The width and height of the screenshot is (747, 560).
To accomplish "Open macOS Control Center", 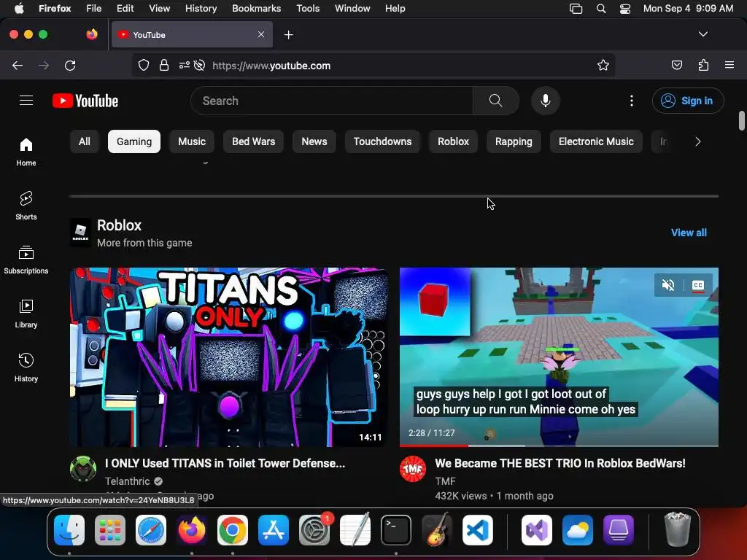I will (x=624, y=9).
